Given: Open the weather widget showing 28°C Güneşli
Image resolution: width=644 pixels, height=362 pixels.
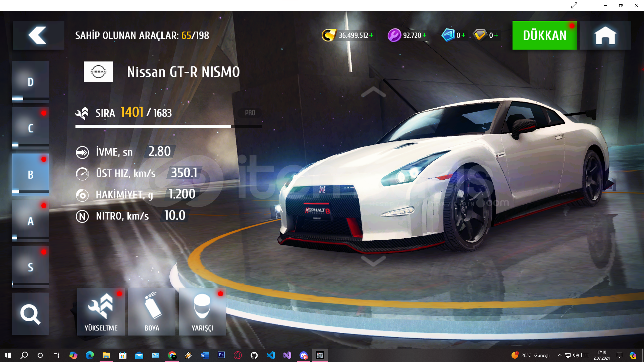Looking at the screenshot, I should tap(531, 355).
